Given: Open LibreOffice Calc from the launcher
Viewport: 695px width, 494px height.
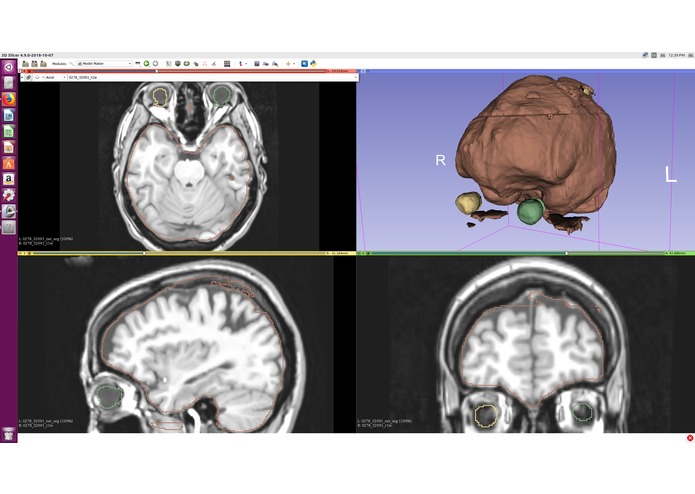Looking at the screenshot, I should coord(8,132).
